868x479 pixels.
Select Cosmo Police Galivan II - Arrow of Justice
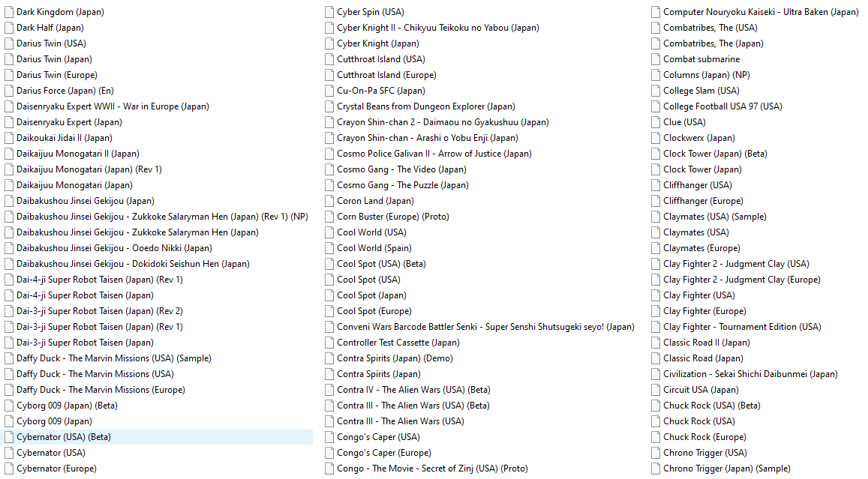(434, 154)
